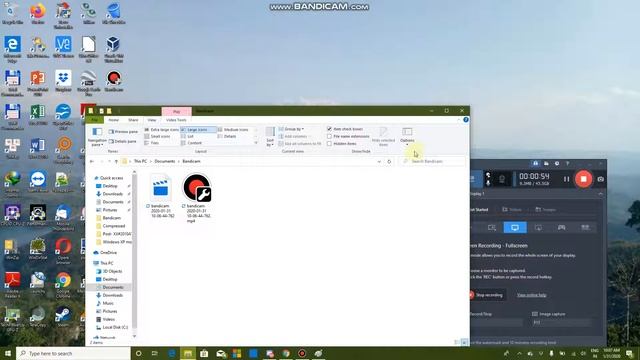Toggle the Preview pane button
The width and height of the screenshot is (640, 360).
tap(123, 132)
